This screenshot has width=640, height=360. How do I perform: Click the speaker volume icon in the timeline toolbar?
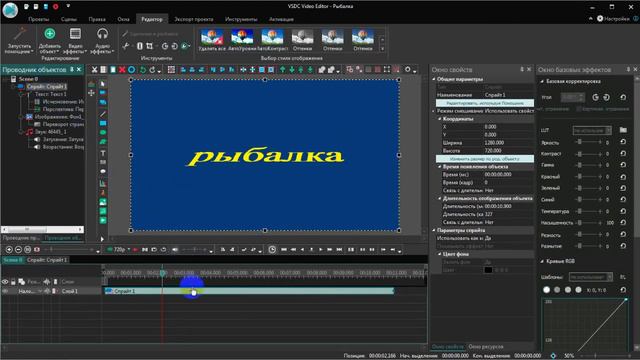[175, 249]
